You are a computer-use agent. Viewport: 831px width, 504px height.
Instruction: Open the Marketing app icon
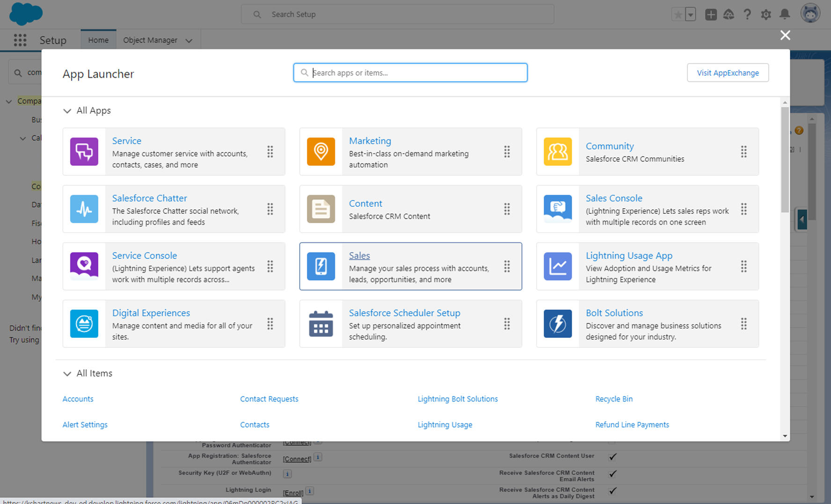pyautogui.click(x=321, y=152)
